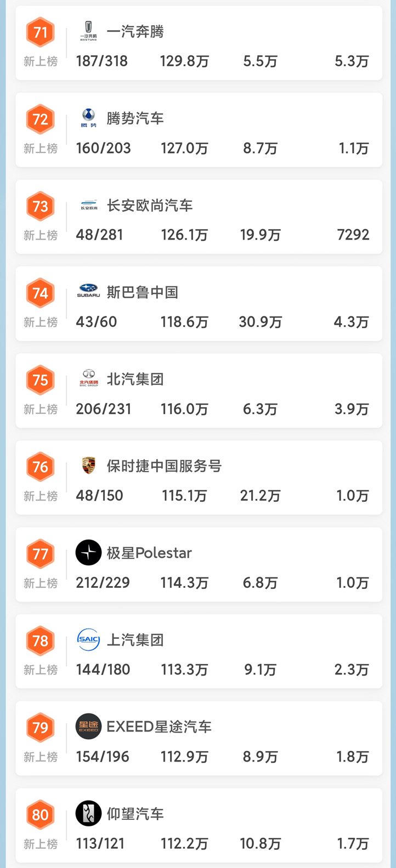
Task: Tap the 腾势汽车 Denza logo
Action: pyautogui.click(x=88, y=118)
